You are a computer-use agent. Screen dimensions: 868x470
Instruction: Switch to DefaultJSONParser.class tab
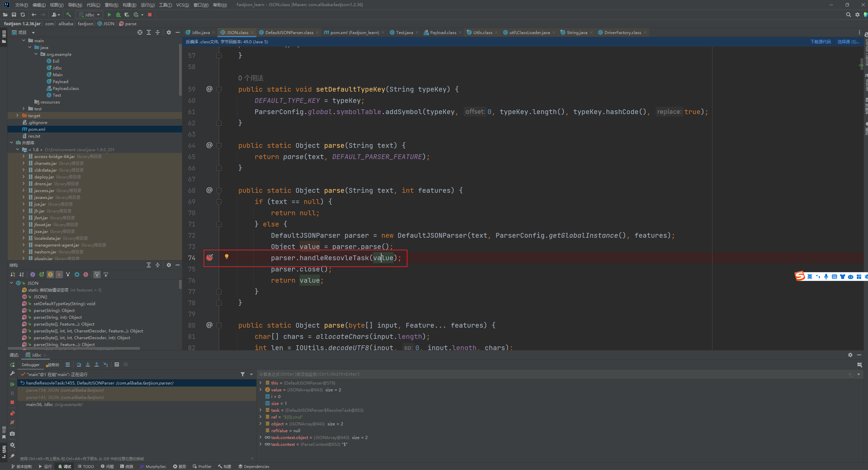[x=289, y=32]
